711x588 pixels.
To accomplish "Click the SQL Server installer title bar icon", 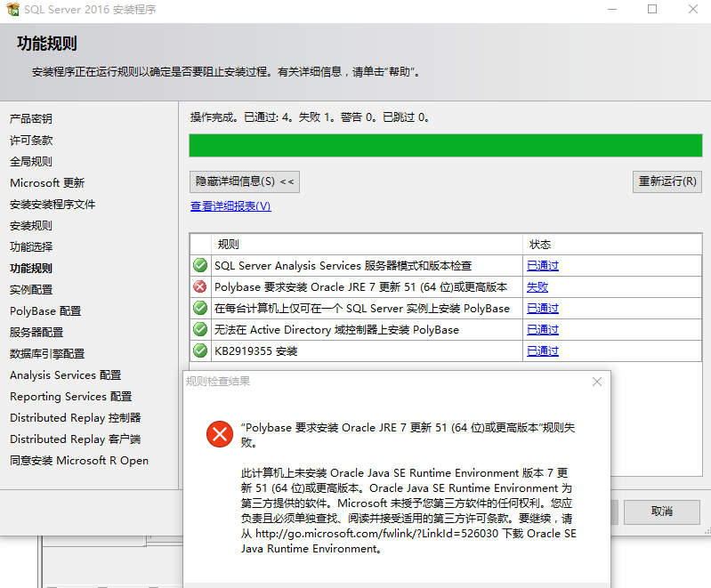I will [12, 10].
